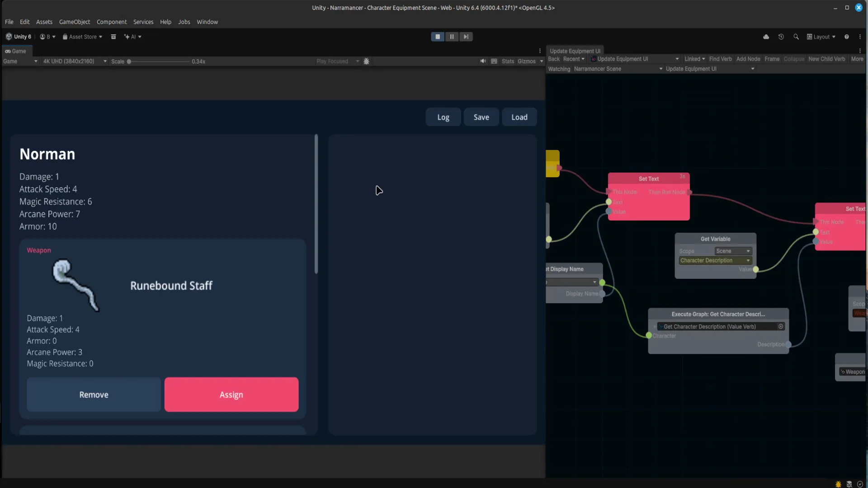Click the Load button in game UI
The image size is (868, 488).
point(519,117)
